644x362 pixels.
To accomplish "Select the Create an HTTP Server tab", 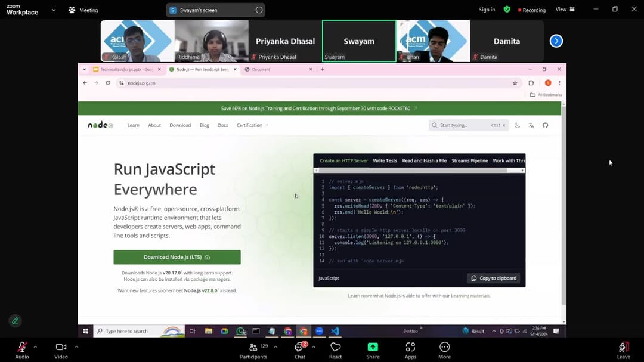I will point(344,160).
